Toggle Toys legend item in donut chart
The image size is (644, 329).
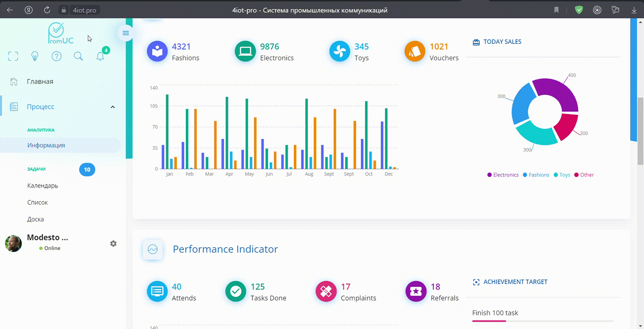pyautogui.click(x=562, y=175)
